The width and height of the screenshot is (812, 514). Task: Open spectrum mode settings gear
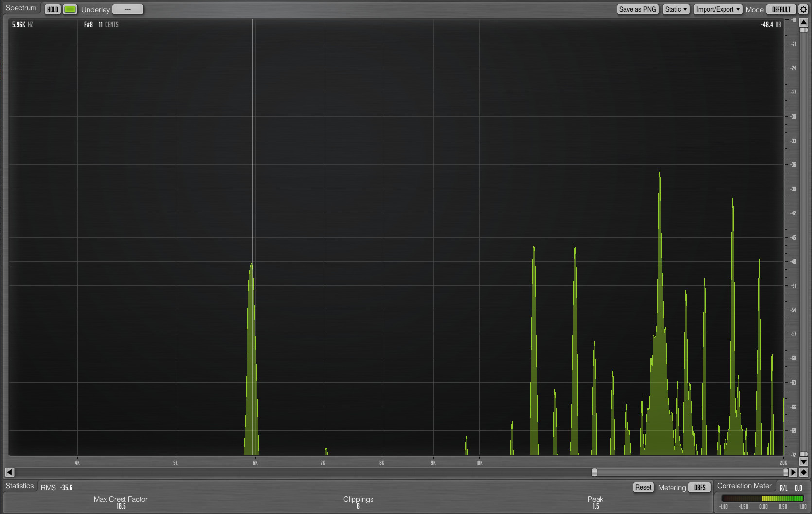803,9
